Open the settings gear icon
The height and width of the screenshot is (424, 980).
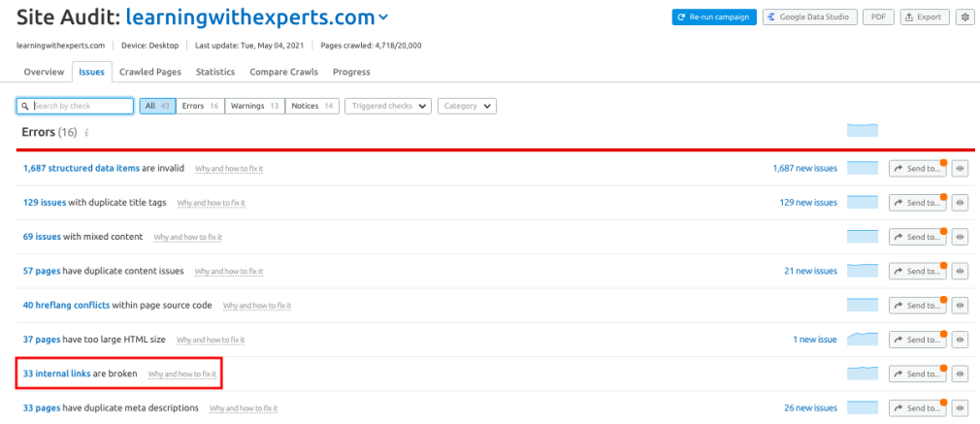(x=964, y=16)
